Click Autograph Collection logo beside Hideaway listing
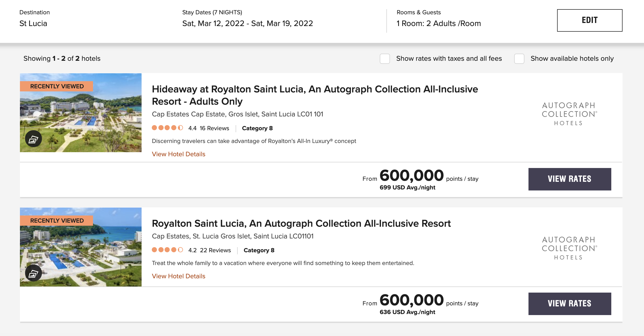Viewport: 644px width, 336px height. pos(569,114)
